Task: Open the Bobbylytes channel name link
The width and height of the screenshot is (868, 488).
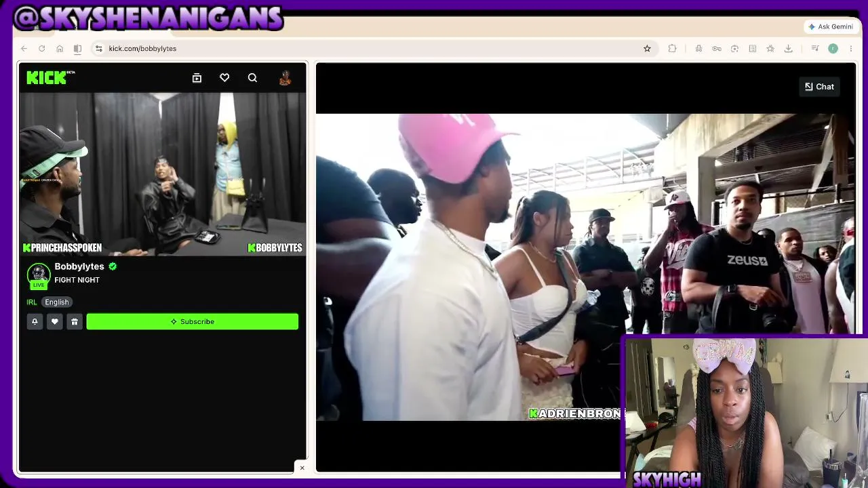Action: pyautogui.click(x=79, y=266)
